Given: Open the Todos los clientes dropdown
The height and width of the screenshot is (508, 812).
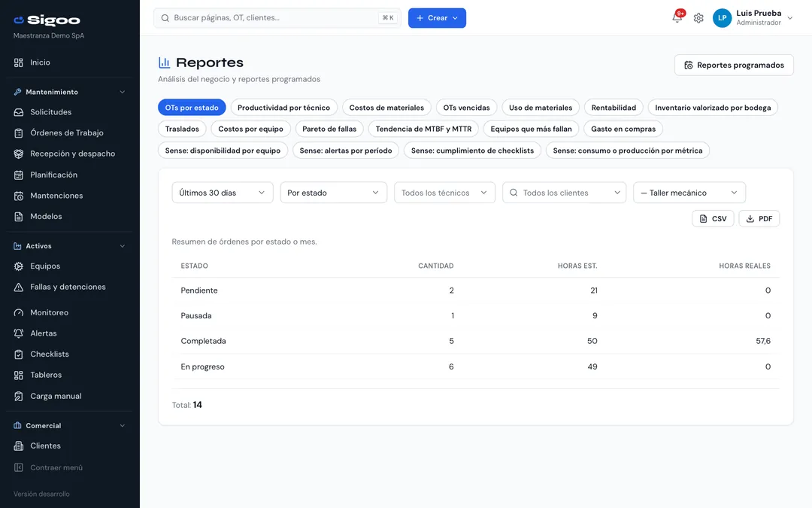Looking at the screenshot, I should (x=564, y=193).
